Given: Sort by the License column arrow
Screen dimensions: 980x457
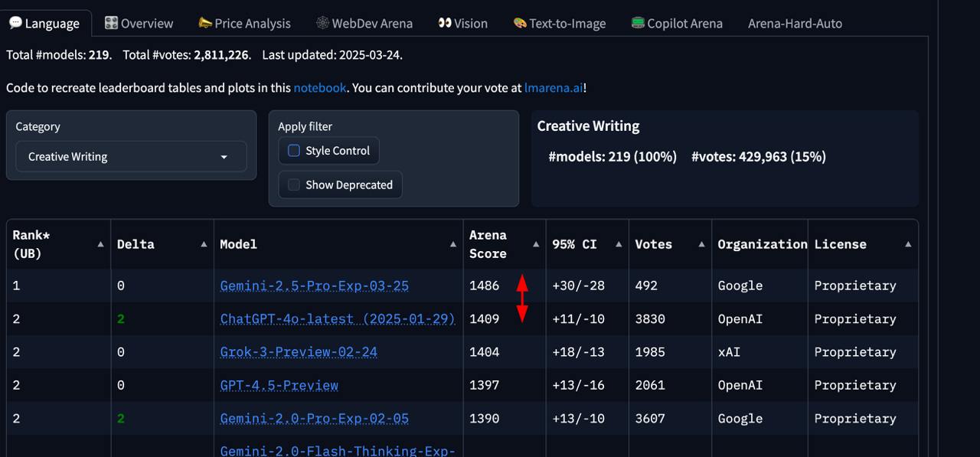Looking at the screenshot, I should coord(908,244).
